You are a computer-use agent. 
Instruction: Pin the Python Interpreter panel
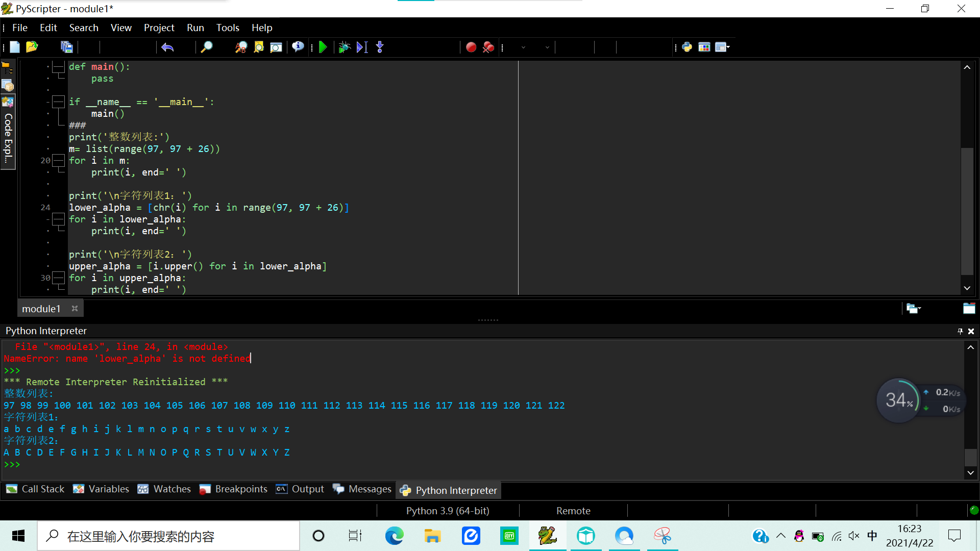(960, 331)
